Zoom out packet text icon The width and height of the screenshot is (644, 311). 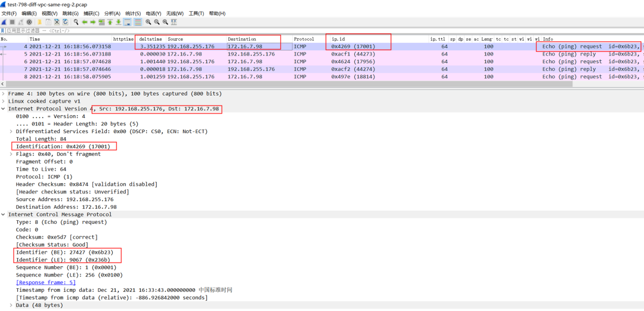coord(157,22)
